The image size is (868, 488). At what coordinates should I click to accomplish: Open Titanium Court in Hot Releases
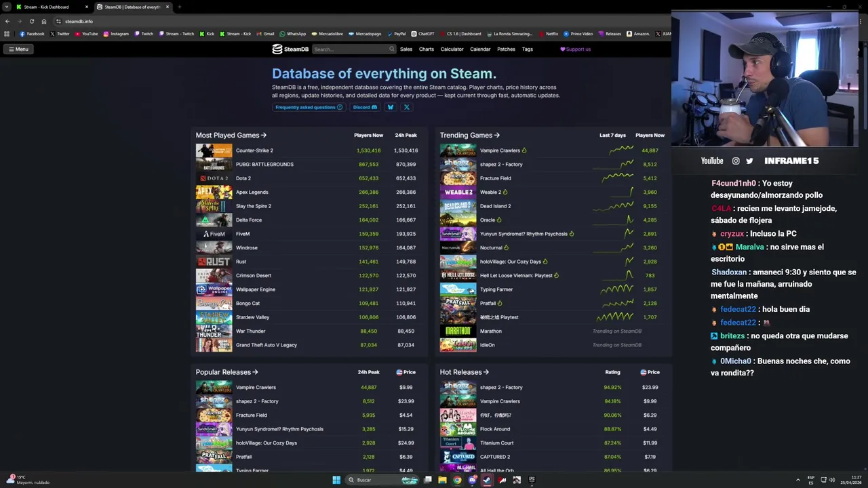(x=497, y=443)
